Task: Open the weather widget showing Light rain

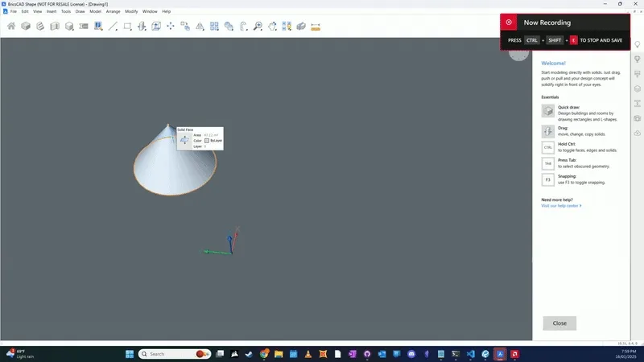Action: click(19, 354)
